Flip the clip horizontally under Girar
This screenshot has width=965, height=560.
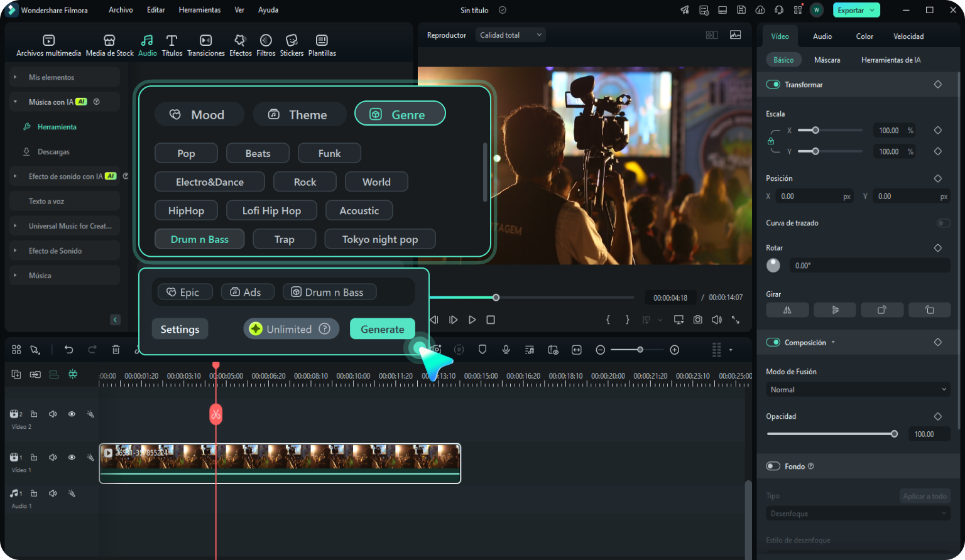coord(787,310)
